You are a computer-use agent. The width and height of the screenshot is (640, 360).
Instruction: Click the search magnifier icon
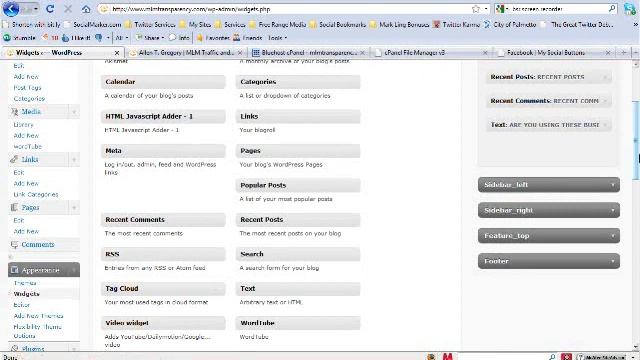coord(612,9)
